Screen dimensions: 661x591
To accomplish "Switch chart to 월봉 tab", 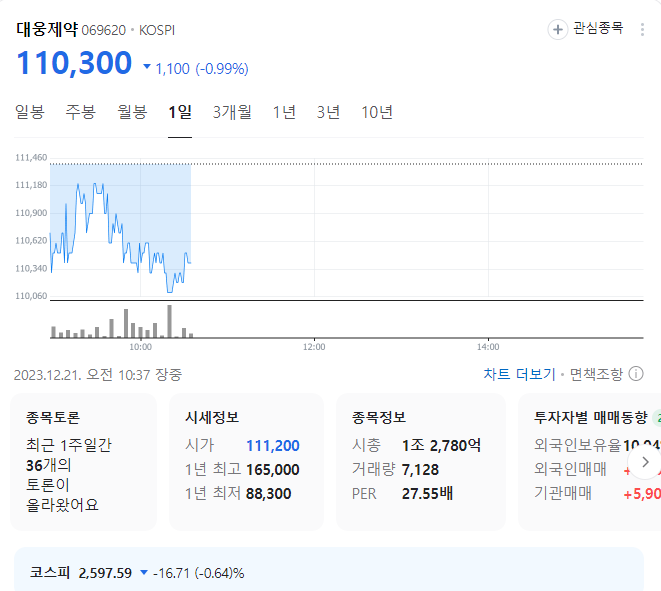I will coord(132,112).
